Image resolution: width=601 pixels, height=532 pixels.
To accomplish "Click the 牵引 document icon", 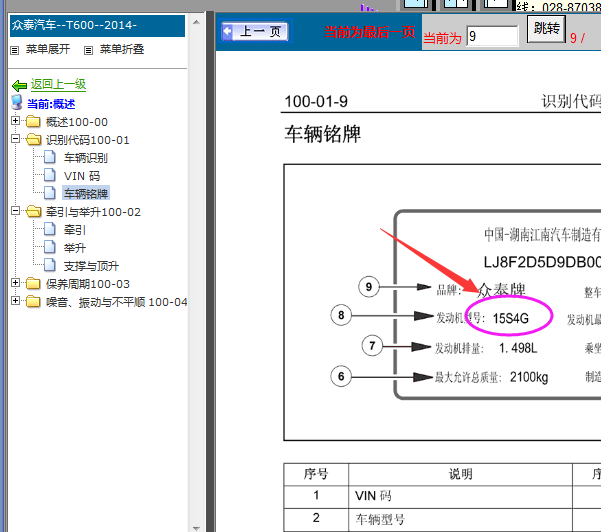I will tap(49, 229).
